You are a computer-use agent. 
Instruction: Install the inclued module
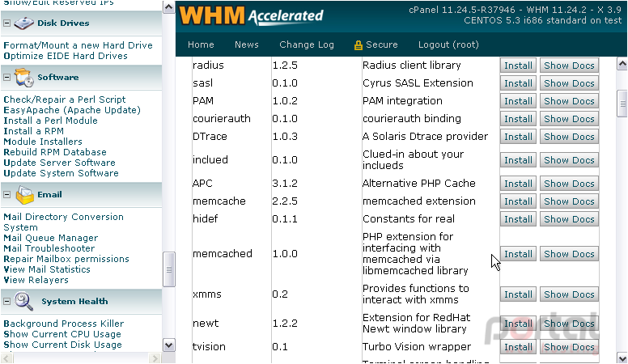(518, 160)
